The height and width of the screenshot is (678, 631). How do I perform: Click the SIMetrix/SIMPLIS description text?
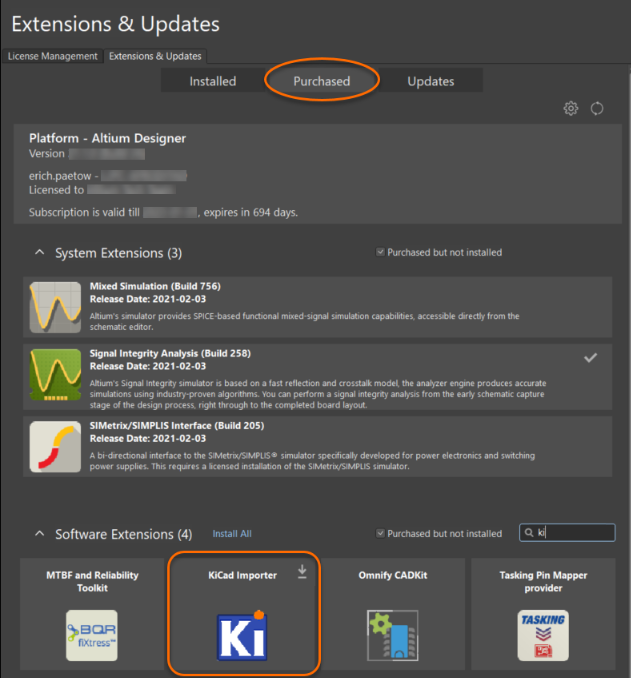coord(312,461)
